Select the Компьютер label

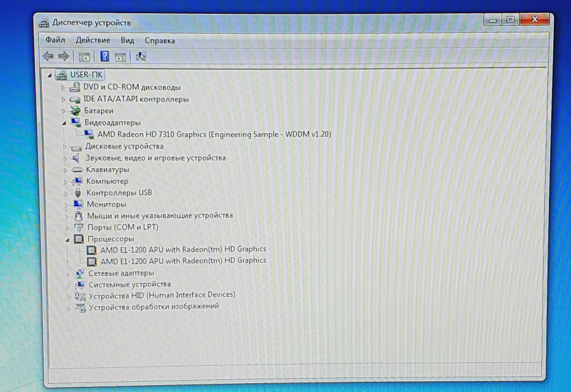[x=107, y=181]
